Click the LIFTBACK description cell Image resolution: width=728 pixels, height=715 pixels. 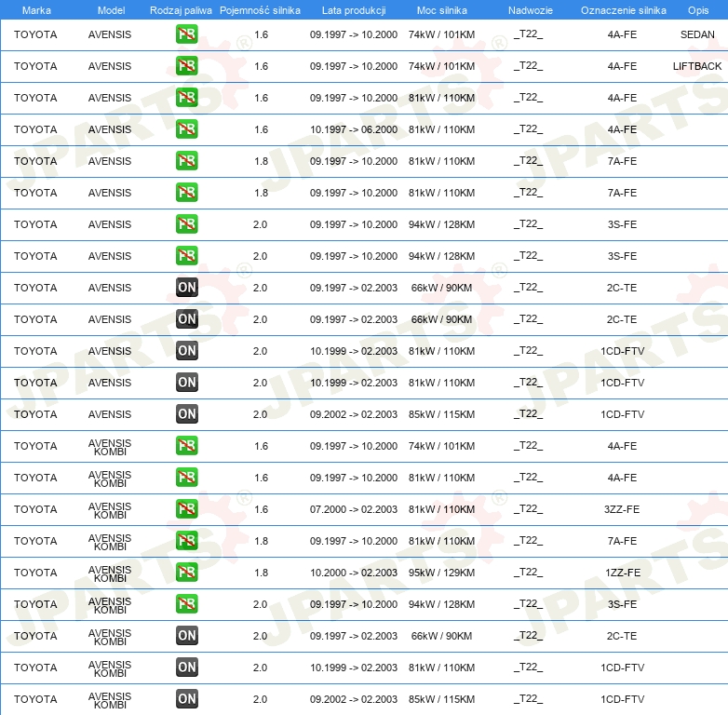[x=697, y=66]
